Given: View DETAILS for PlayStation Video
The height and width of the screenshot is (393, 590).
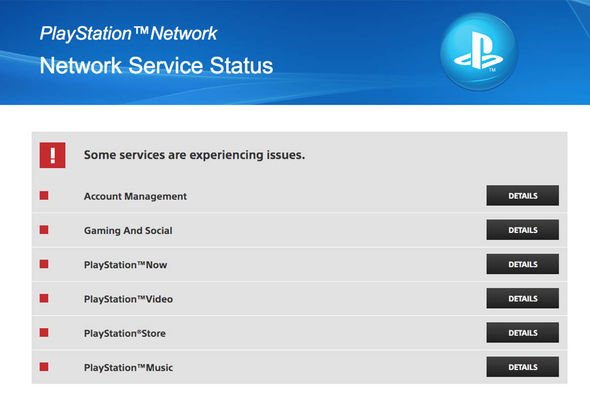Looking at the screenshot, I should (522, 299).
